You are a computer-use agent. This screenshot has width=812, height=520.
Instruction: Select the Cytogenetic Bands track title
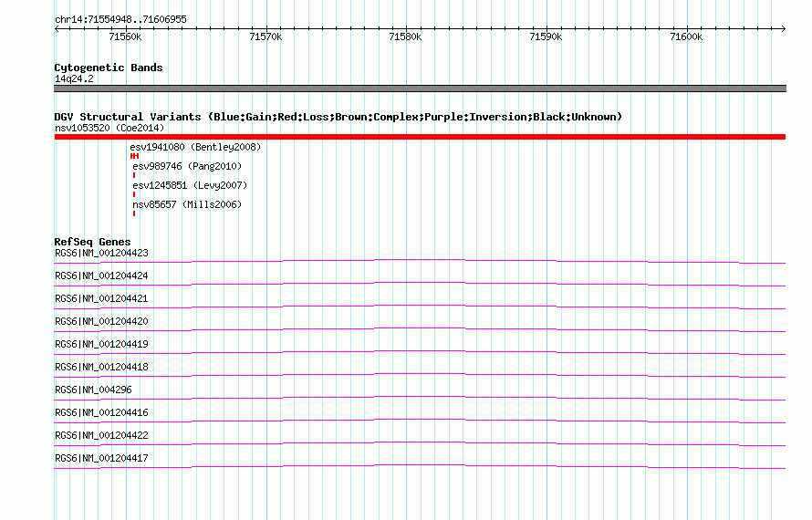(109, 68)
